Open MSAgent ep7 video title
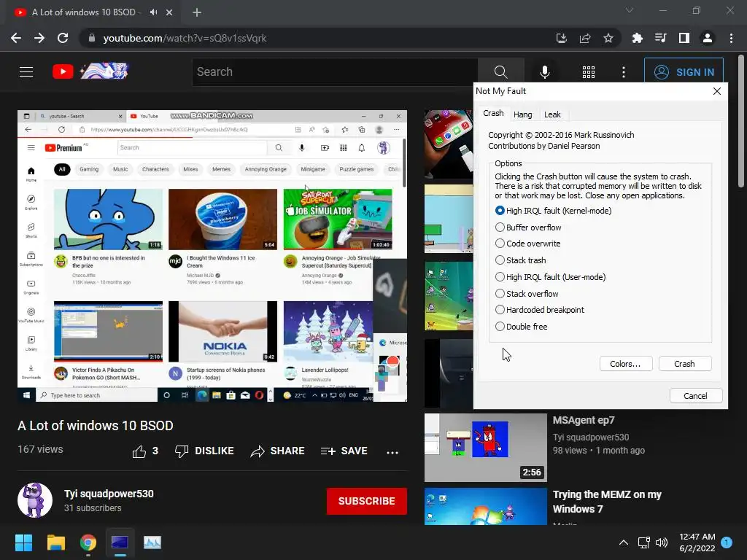This screenshot has height=560, width=747. click(x=584, y=421)
